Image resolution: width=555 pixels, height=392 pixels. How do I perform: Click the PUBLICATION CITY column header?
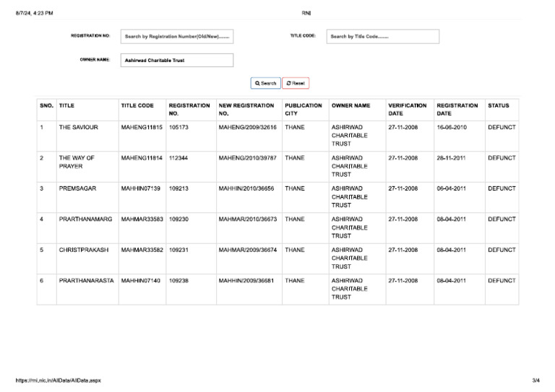coord(304,110)
